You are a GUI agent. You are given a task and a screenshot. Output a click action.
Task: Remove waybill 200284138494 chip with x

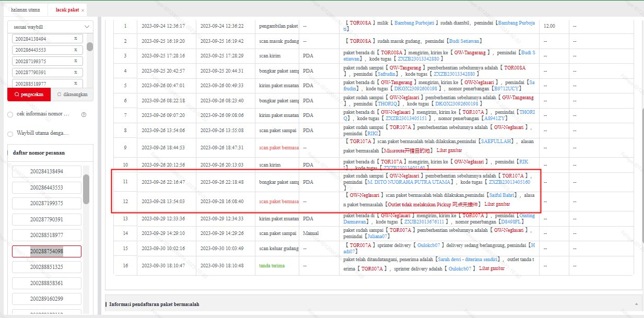point(76,39)
